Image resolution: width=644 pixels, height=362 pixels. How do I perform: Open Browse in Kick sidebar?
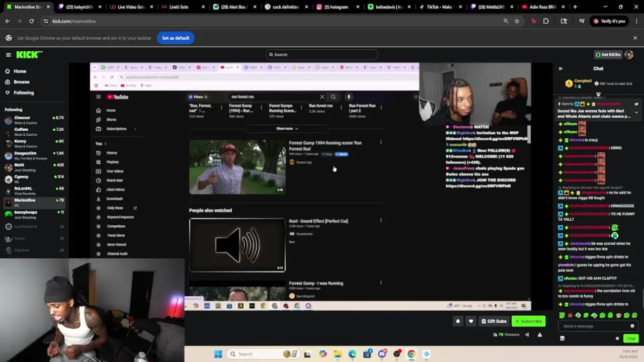(21, 82)
